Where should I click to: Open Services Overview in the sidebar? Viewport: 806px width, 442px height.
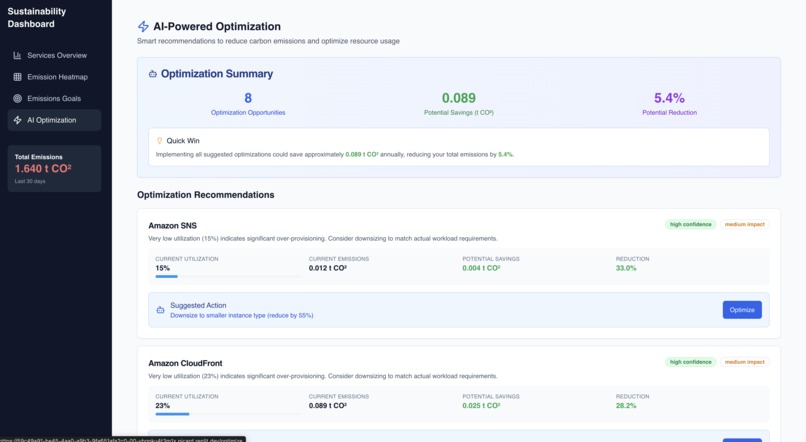[54, 56]
